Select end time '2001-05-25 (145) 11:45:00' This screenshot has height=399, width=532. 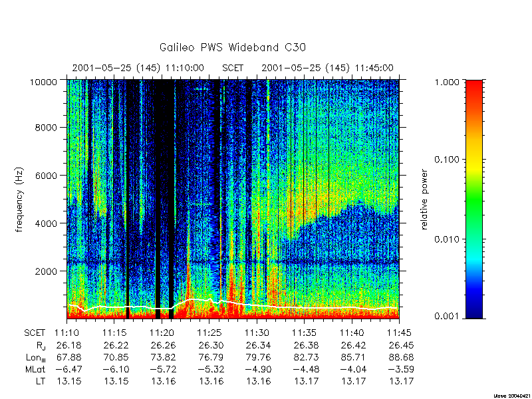coord(327,68)
